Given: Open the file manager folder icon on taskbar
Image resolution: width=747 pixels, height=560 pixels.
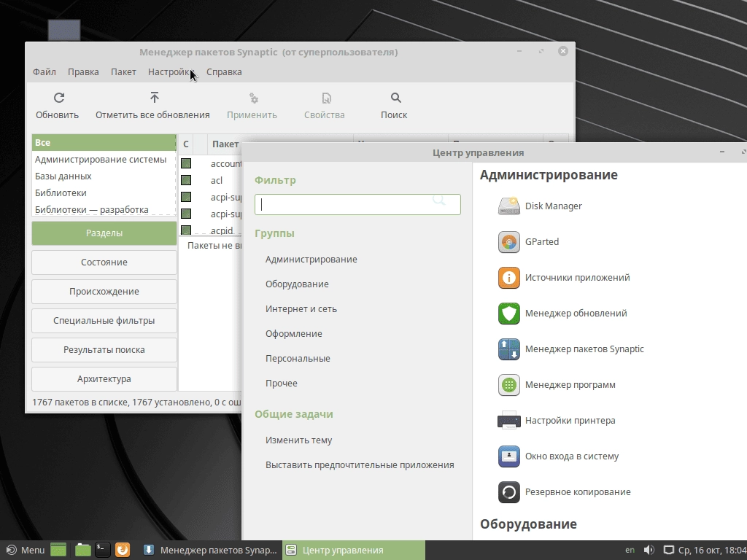Looking at the screenshot, I should click(x=83, y=550).
